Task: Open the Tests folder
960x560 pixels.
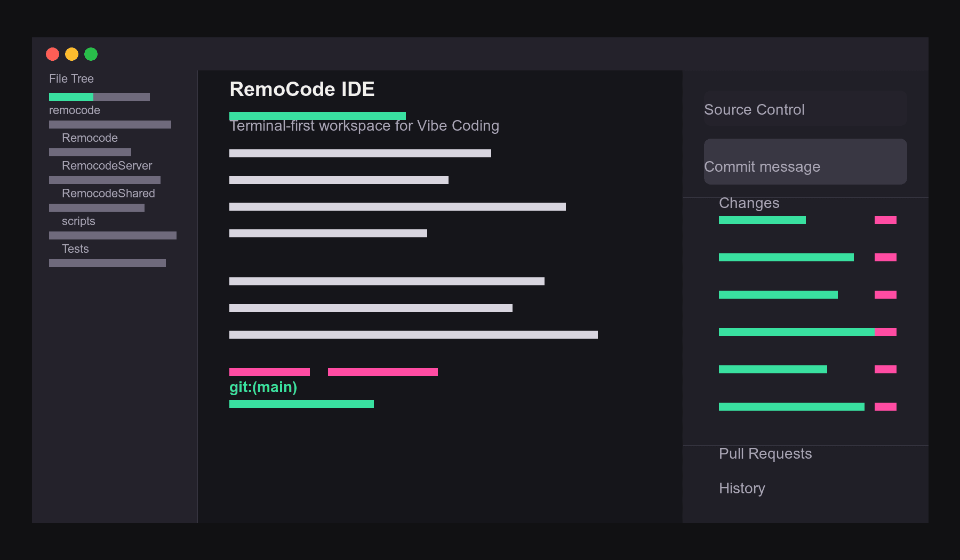Action: [x=75, y=249]
